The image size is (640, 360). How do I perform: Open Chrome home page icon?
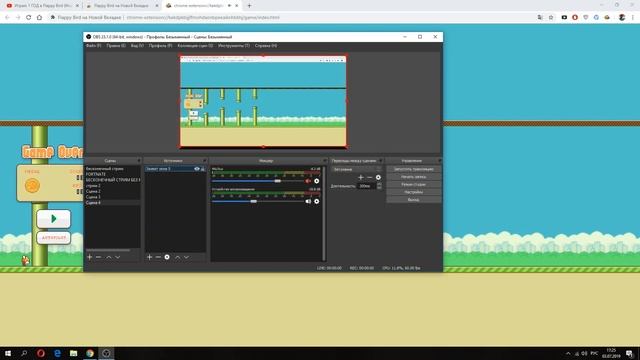coord(39,18)
